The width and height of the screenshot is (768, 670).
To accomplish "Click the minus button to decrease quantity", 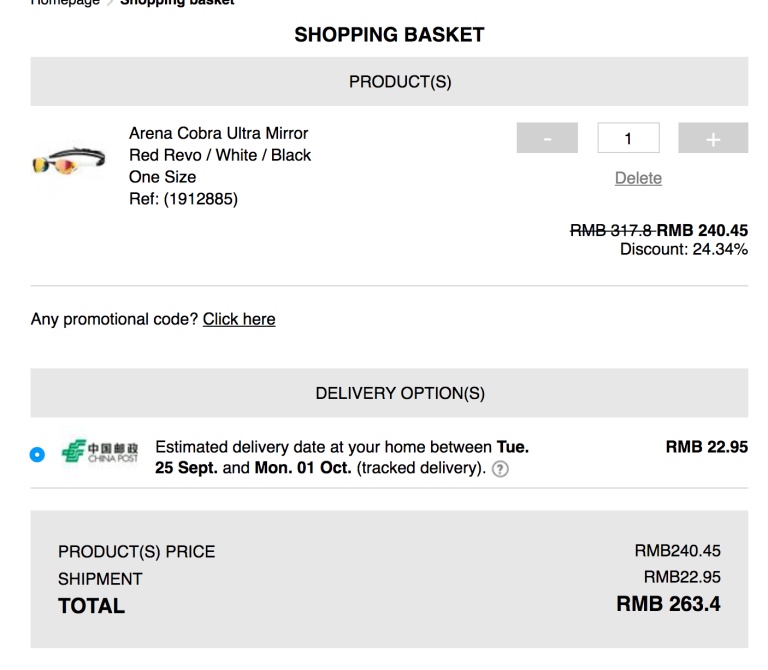I will [x=547, y=138].
